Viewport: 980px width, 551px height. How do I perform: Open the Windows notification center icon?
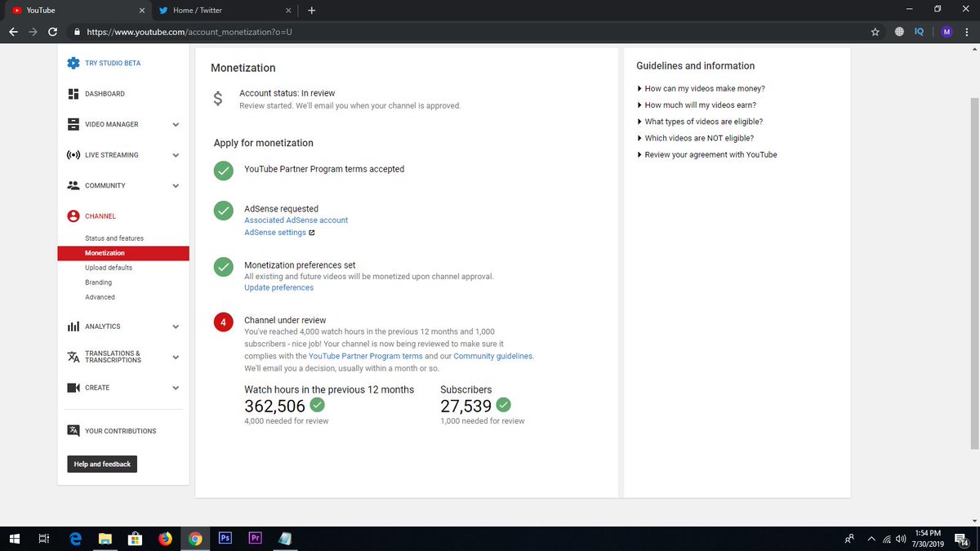coord(960,538)
